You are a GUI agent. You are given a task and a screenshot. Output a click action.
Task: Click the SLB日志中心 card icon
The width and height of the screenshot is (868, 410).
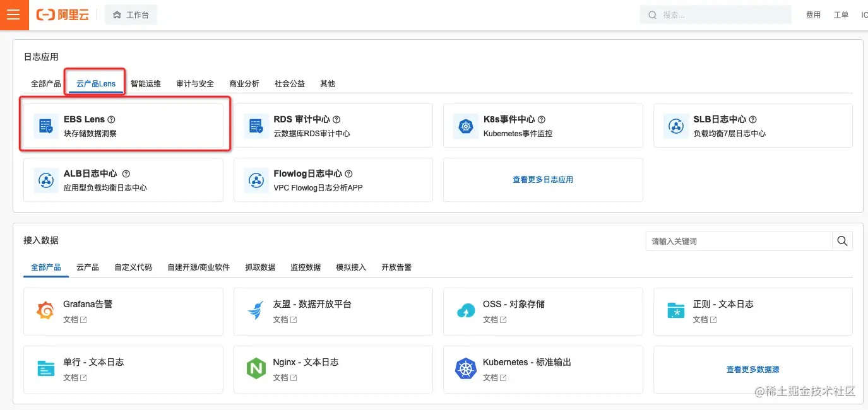(x=676, y=126)
